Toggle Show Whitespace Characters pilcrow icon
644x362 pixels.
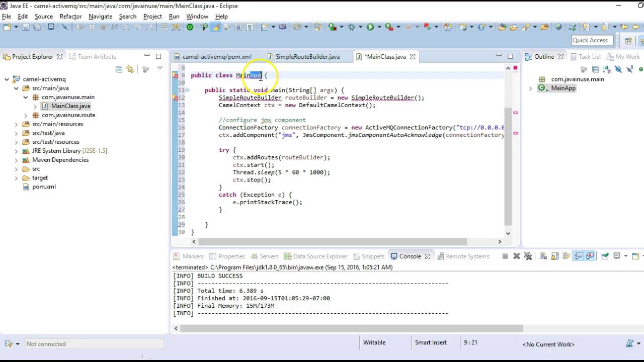[x=250, y=27]
